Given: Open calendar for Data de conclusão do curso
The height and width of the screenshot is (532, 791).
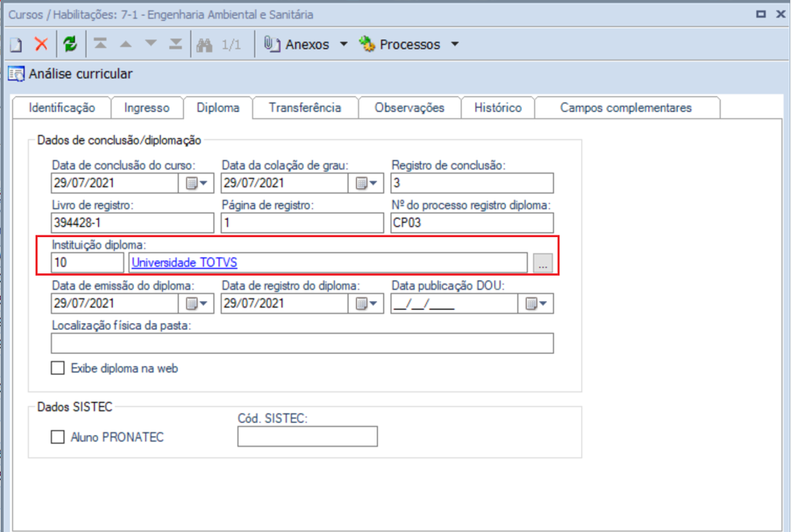Looking at the screenshot, I should coord(196,183).
